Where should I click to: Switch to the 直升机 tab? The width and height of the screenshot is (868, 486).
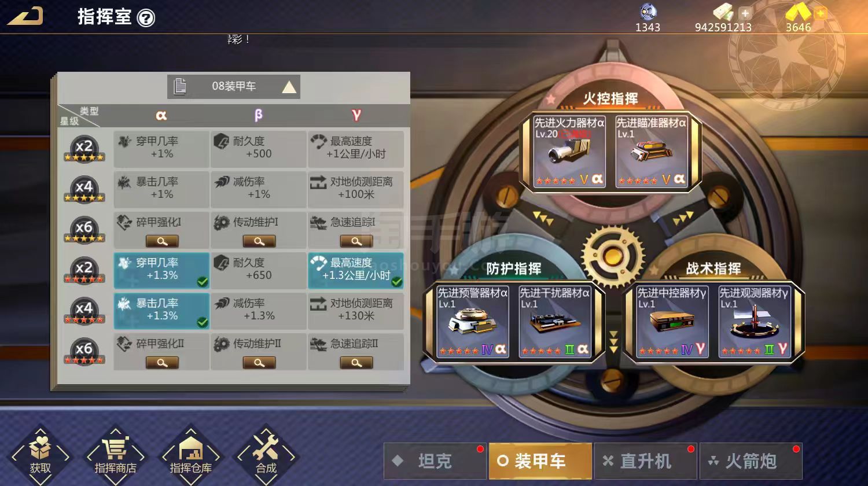pos(645,461)
